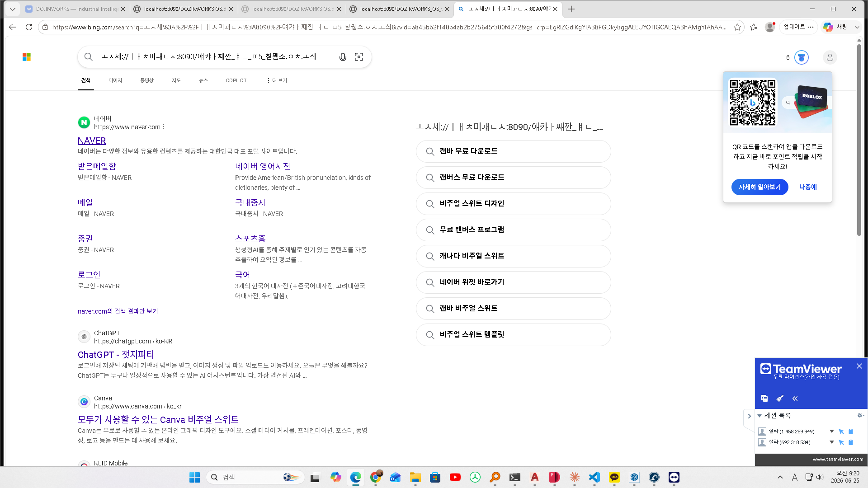Click the voice search microphone icon
The height and width of the screenshot is (488, 868).
343,57
